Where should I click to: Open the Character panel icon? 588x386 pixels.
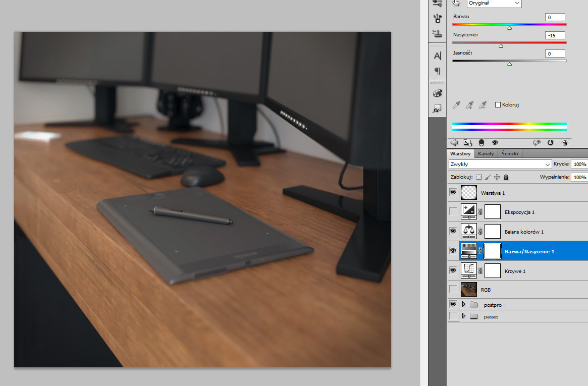click(437, 56)
